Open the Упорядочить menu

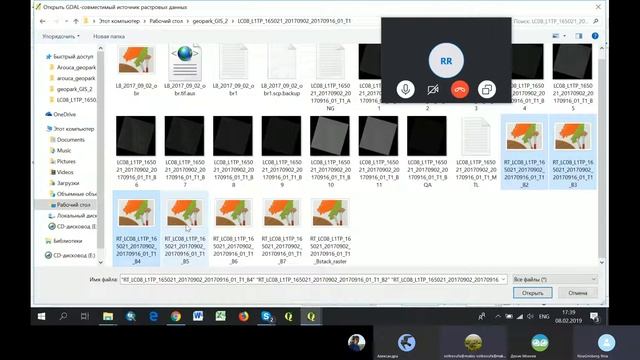click(x=61, y=36)
